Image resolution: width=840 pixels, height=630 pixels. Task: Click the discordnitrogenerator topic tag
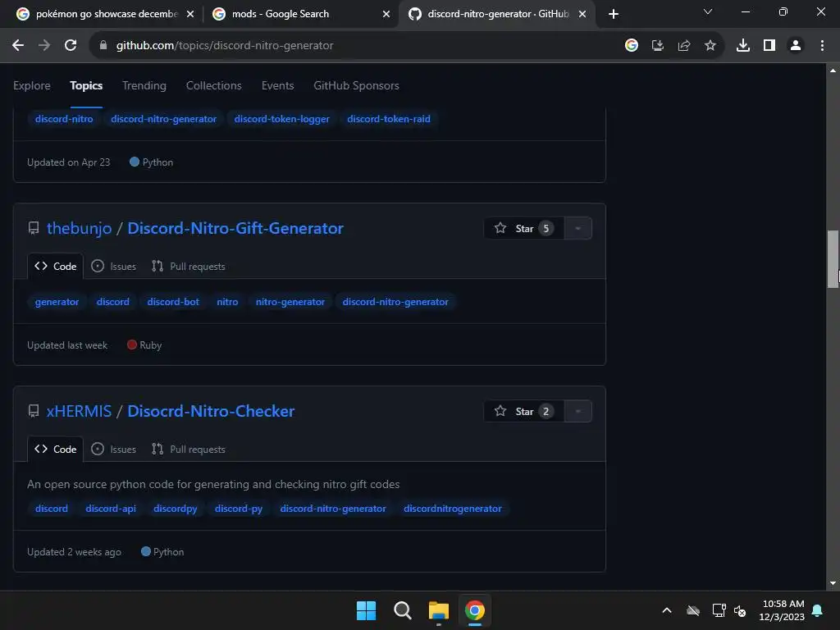(x=453, y=509)
